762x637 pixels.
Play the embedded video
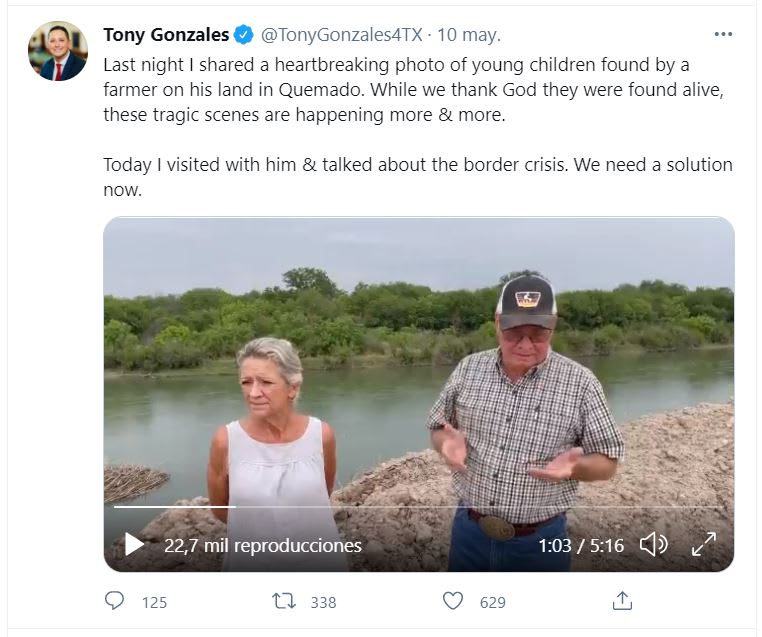[134, 545]
